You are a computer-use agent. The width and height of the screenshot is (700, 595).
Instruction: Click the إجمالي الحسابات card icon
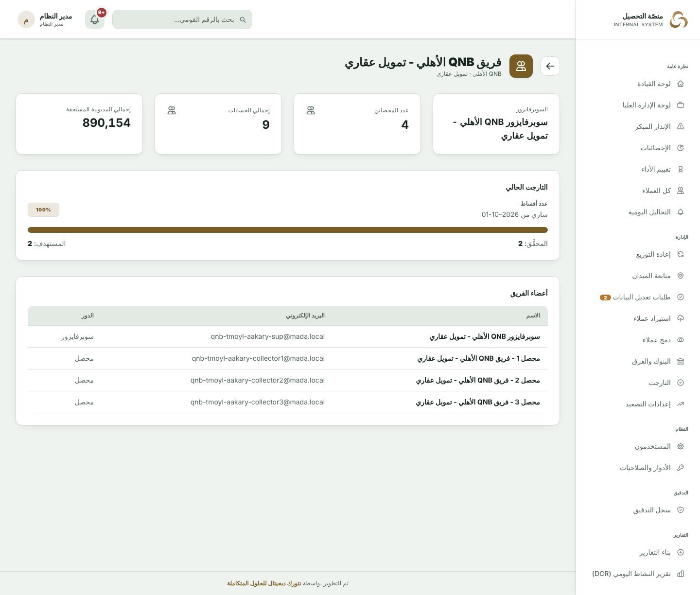(x=172, y=110)
